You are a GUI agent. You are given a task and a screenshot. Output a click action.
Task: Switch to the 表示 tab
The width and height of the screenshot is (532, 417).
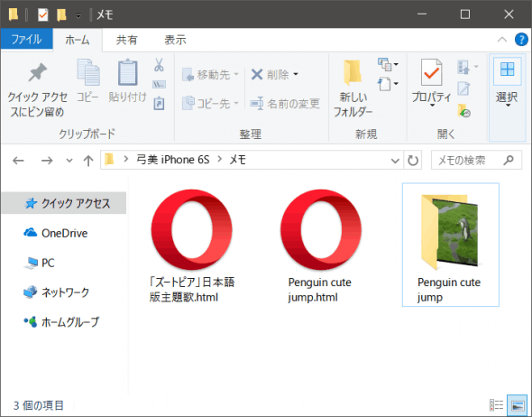(x=175, y=40)
